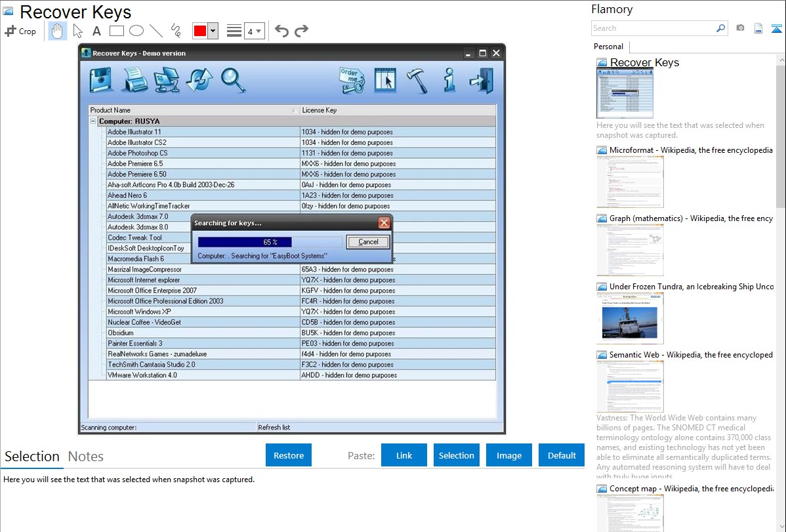786x532 pixels.
Task: Click the Order me keys icon
Action: point(352,80)
